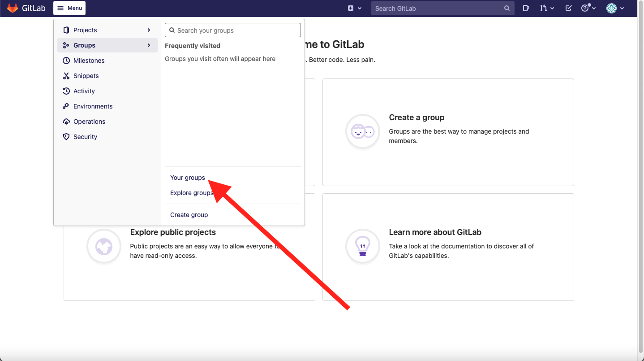Click the Security shield icon

click(x=66, y=137)
